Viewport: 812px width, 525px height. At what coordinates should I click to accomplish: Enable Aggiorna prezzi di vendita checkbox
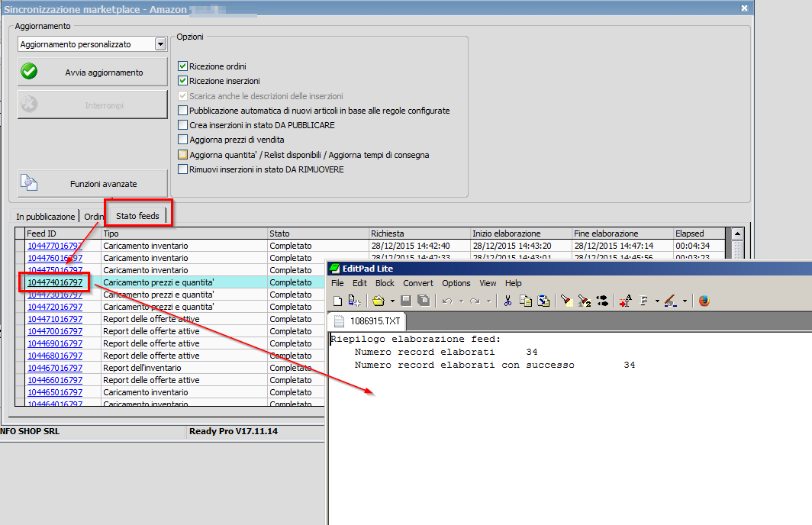182,140
